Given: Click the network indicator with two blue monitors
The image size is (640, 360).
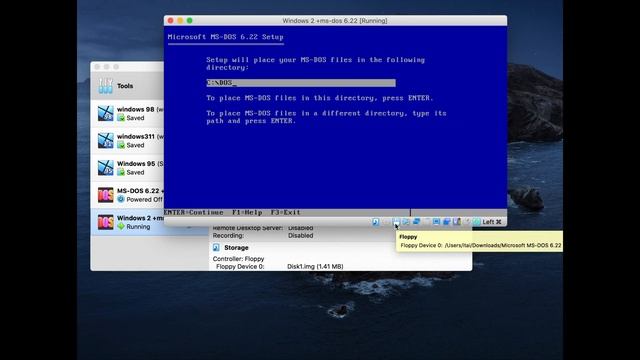Looking at the screenshot, I should coord(416,222).
